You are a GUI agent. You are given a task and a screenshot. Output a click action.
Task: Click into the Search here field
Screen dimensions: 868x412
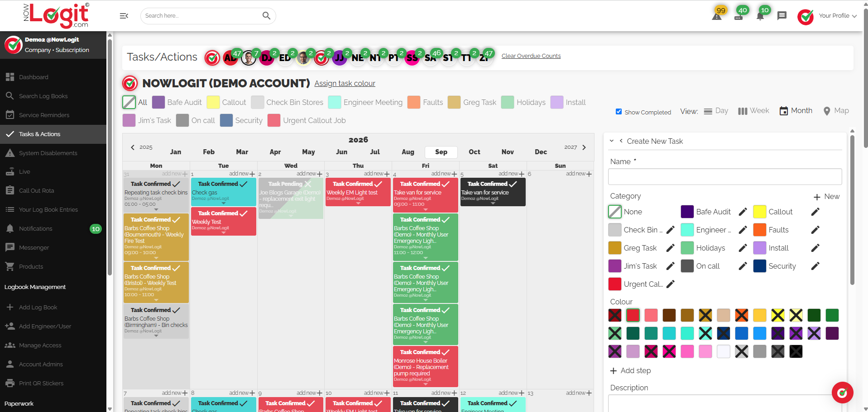(201, 16)
